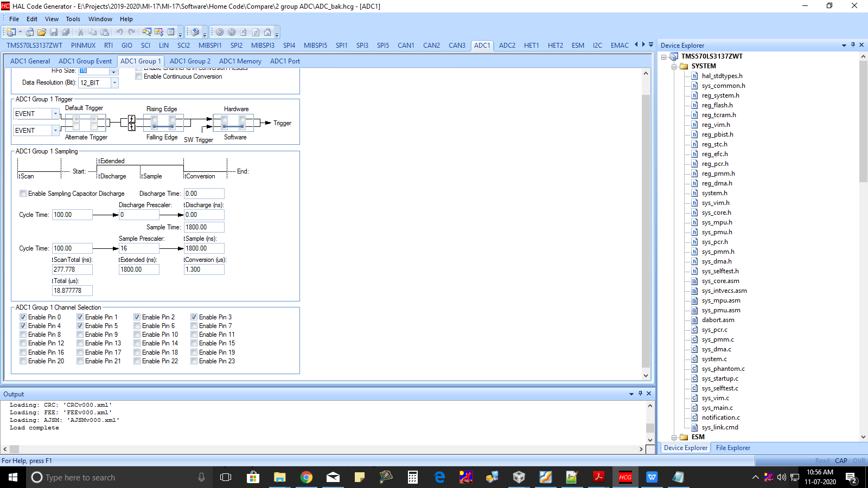Click the navigate Back arrow icon
The width and height of the screenshot is (868, 488).
click(x=220, y=32)
